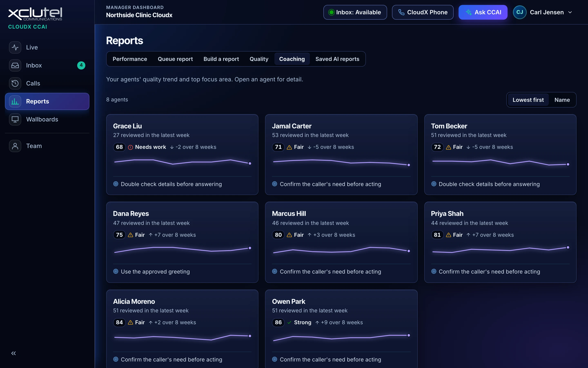588x368 pixels.
Task: Click the Inbox unread badge showing 4
Action: point(81,65)
